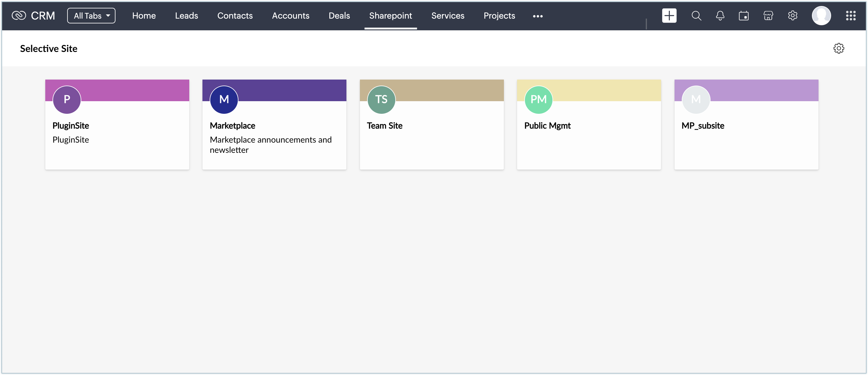Click the user profile avatar
868x375 pixels.
click(x=821, y=16)
